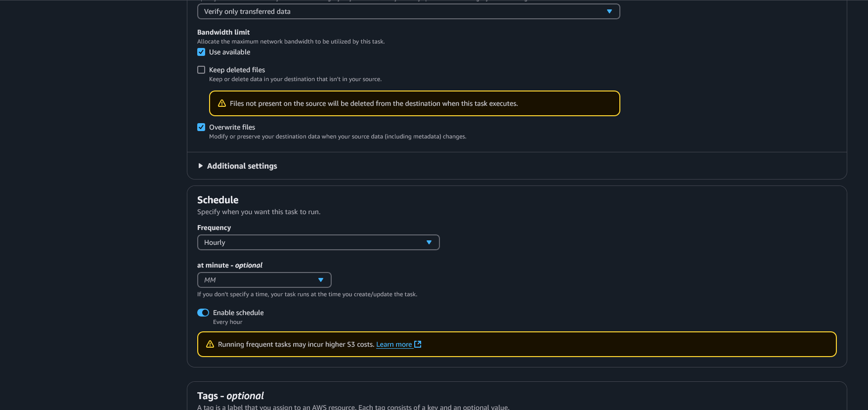Uncheck the Overwrite files checkbox
Screen dimensions: 868x410
pyautogui.click(x=201, y=127)
